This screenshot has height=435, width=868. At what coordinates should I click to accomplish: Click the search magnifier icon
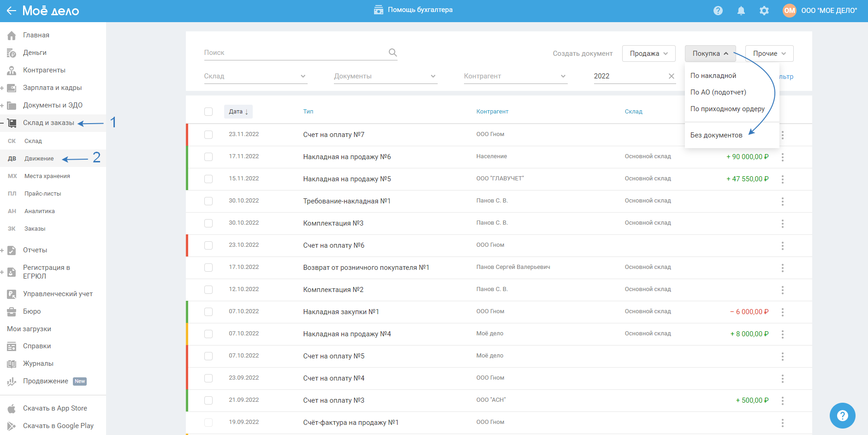tap(392, 53)
